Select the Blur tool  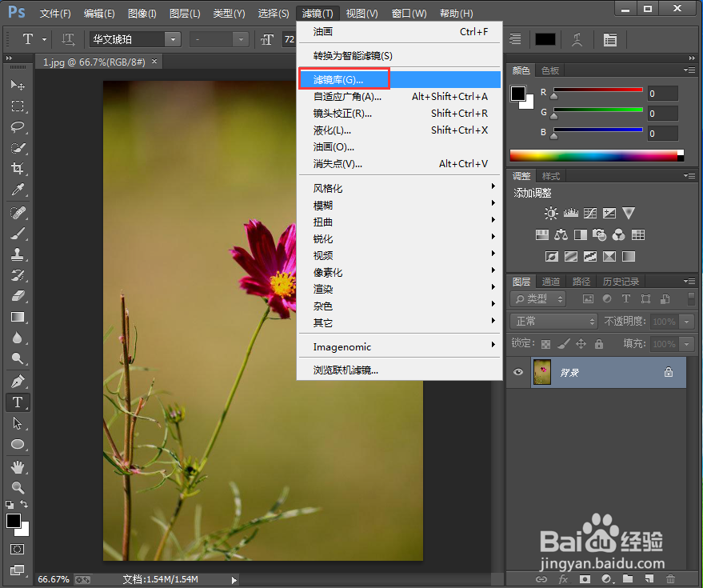(x=18, y=338)
